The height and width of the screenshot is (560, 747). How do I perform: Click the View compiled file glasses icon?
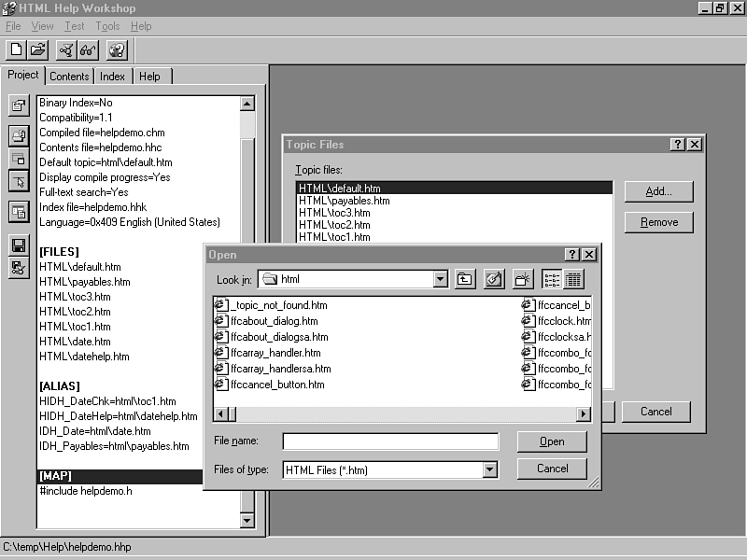(x=87, y=50)
